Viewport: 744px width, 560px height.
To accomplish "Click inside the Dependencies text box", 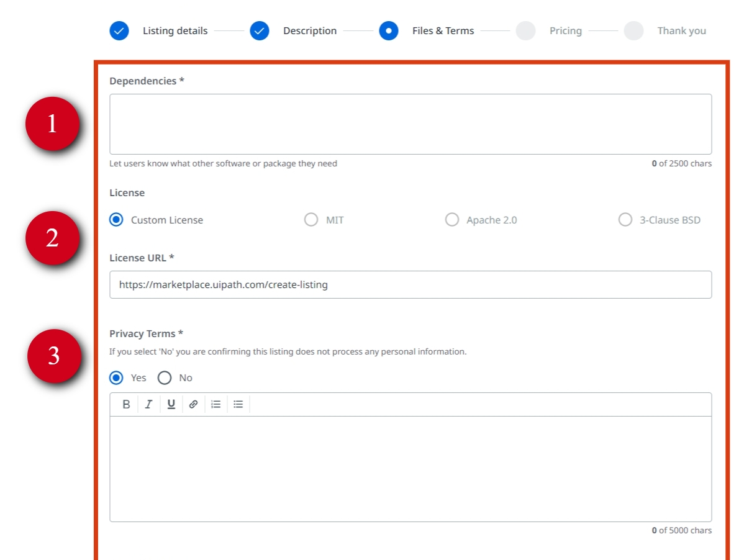I will pyautogui.click(x=411, y=124).
